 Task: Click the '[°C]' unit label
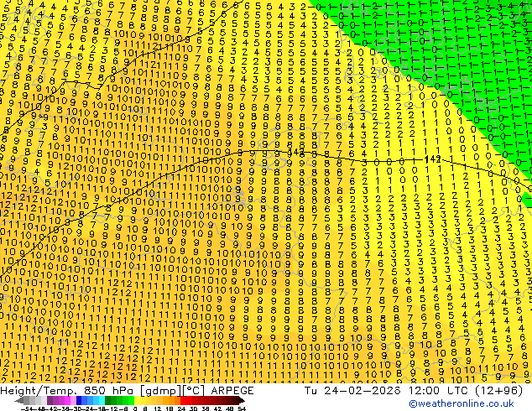(x=194, y=391)
